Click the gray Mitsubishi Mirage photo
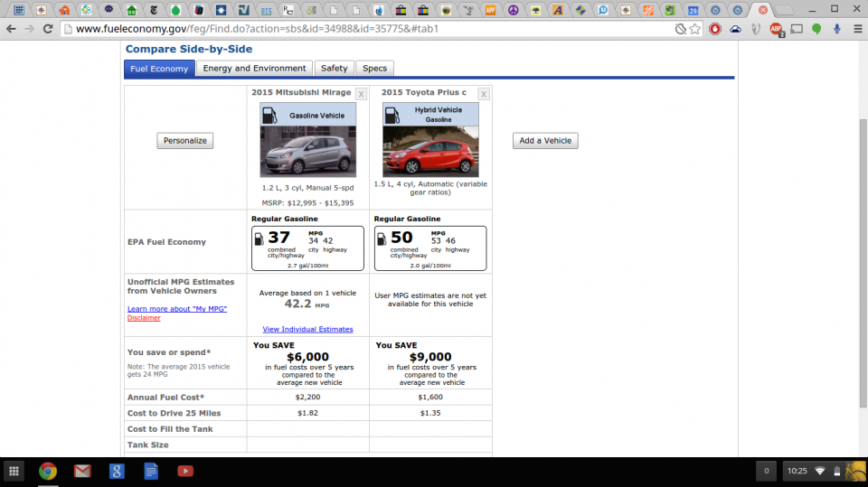The height and width of the screenshot is (487, 868). pos(307,151)
